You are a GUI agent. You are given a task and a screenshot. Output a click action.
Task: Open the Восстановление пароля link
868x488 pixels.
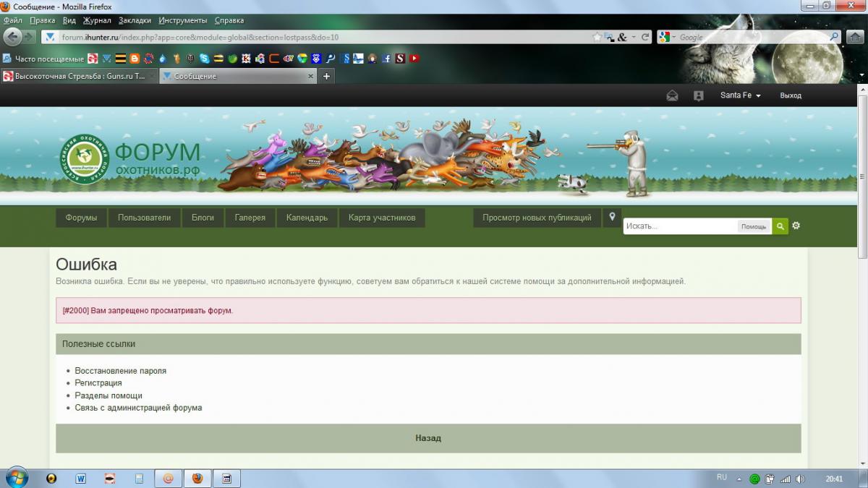[x=120, y=371]
